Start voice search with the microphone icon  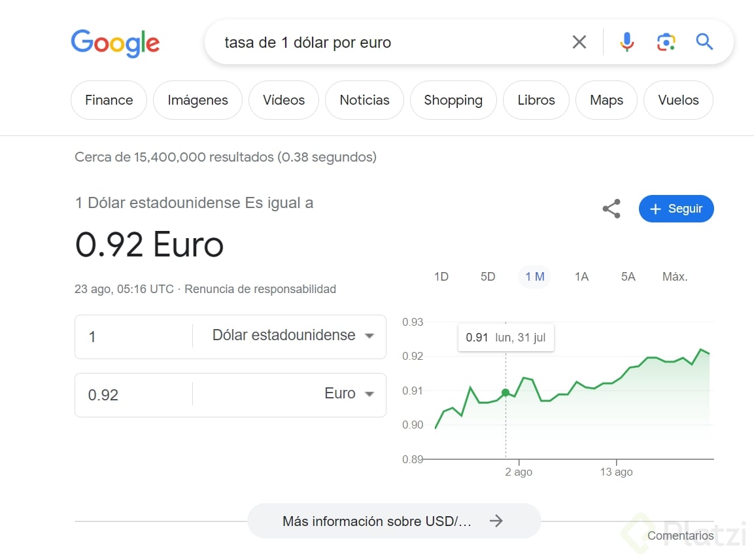click(x=626, y=43)
